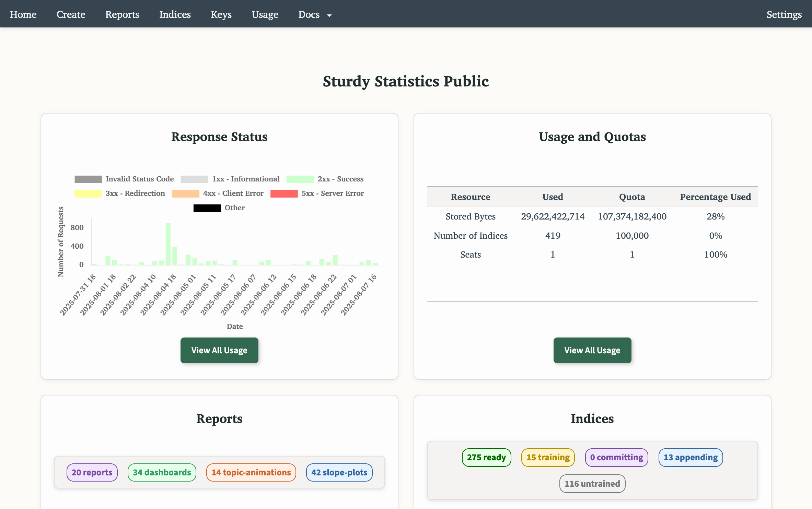This screenshot has width=812, height=509.
Task: Open the Keys page
Action: point(221,14)
